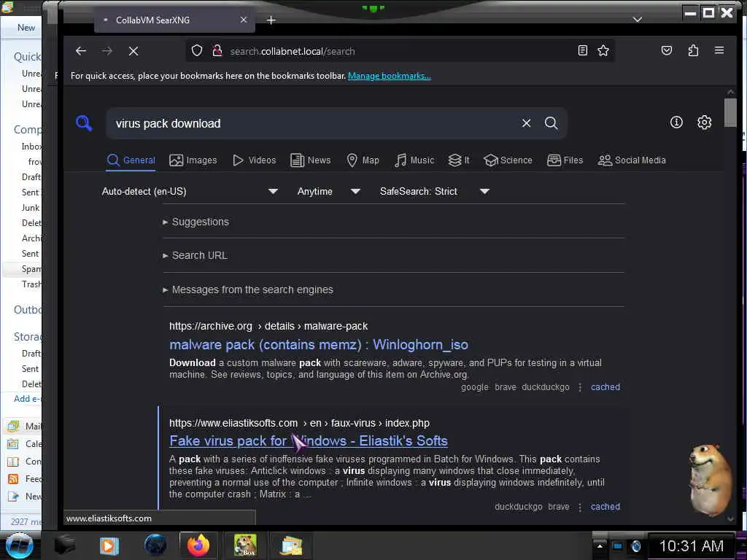Switch to the Files search tab
The height and width of the screenshot is (560, 747).
point(565,160)
